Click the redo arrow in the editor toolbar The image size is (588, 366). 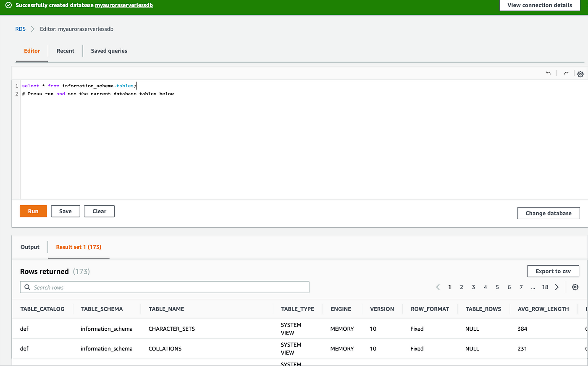click(566, 73)
